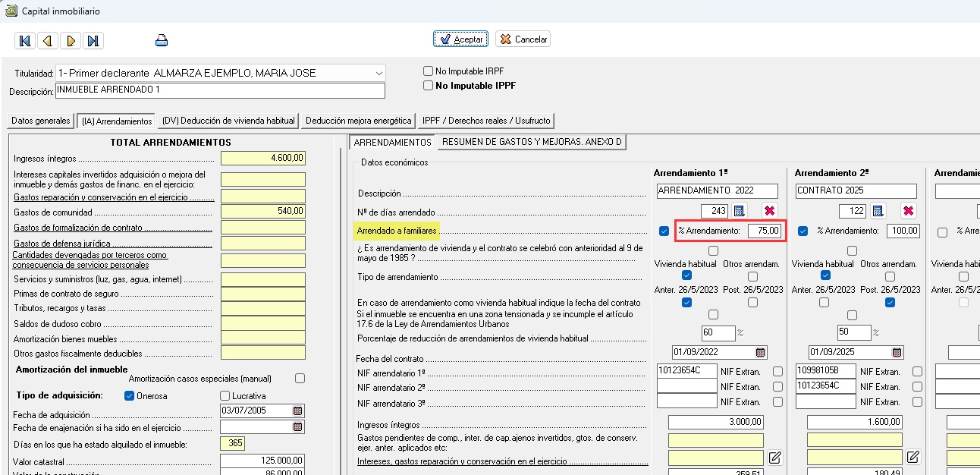Open Resumen de gastos y mejoras tab
Viewport: 980px width, 475px height.
531,142
